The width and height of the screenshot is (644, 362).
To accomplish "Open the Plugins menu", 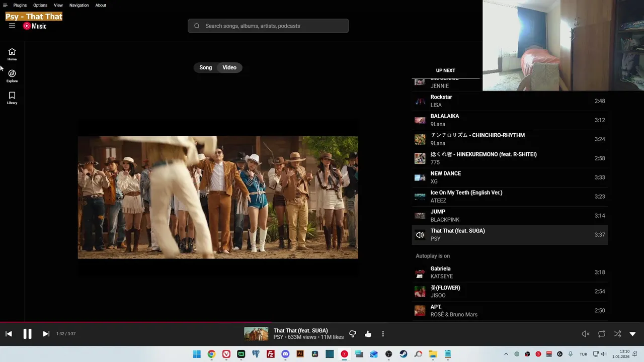I will coord(20,5).
